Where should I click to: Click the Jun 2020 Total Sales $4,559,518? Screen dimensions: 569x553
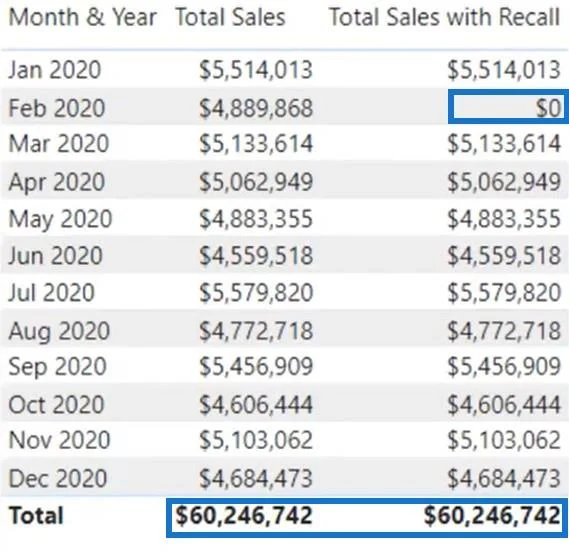(x=256, y=255)
